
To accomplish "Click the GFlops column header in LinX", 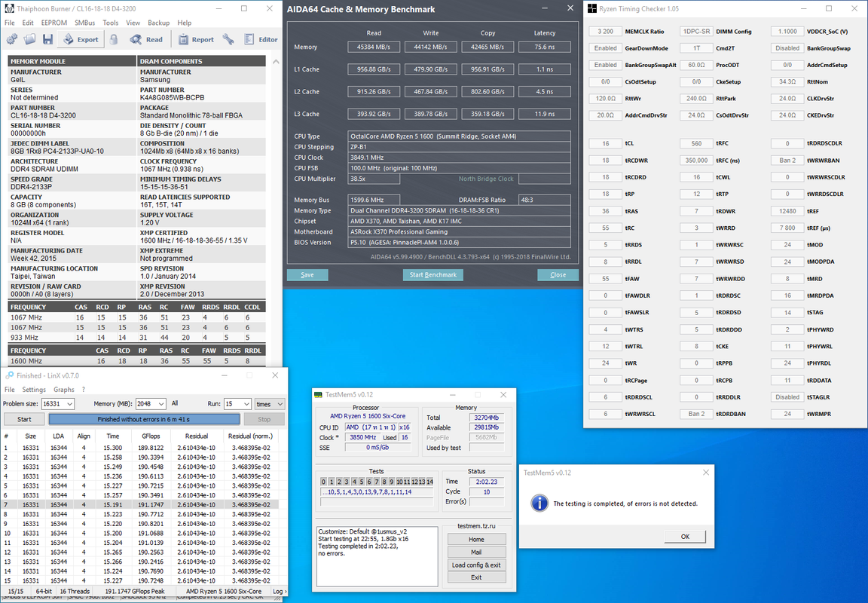I will tap(151, 436).
